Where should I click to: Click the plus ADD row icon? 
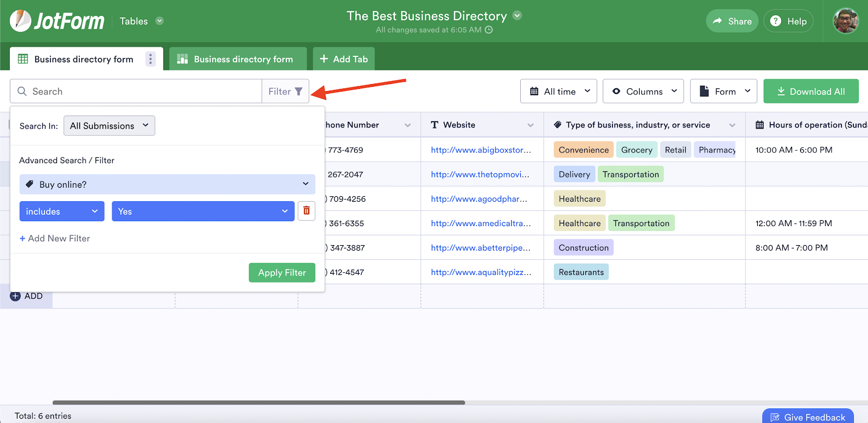[x=16, y=296]
